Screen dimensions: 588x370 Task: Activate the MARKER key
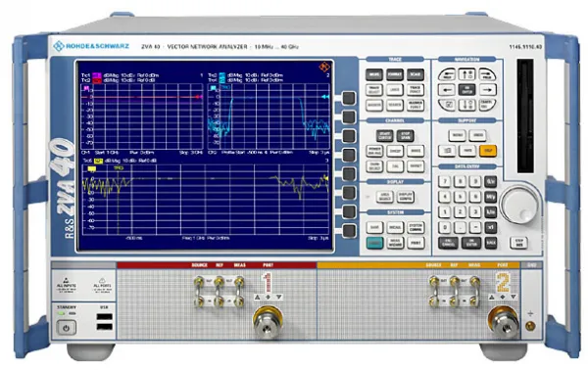click(374, 105)
